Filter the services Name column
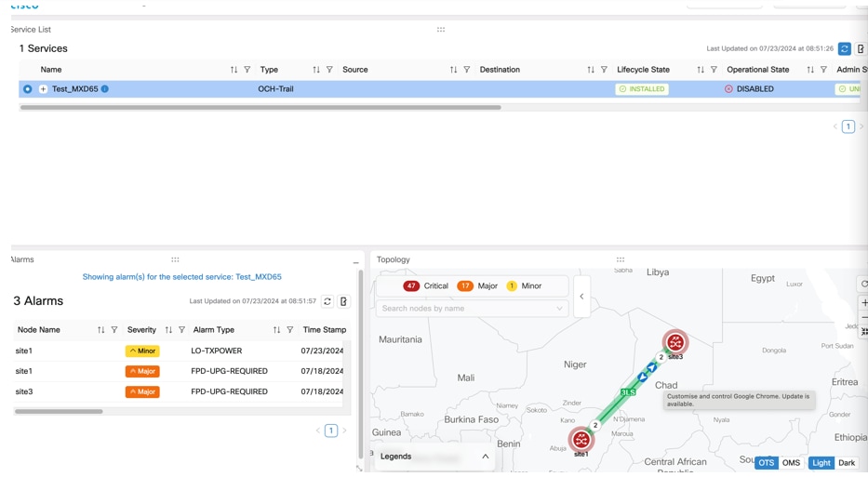 click(x=247, y=70)
